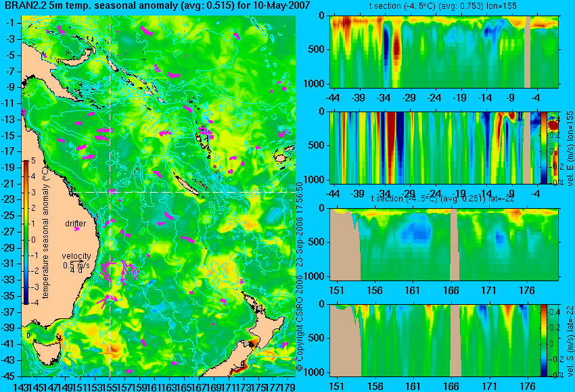
Task: Click the 't section (avg: 0.753) lon=155' title
Action: [443, 6]
